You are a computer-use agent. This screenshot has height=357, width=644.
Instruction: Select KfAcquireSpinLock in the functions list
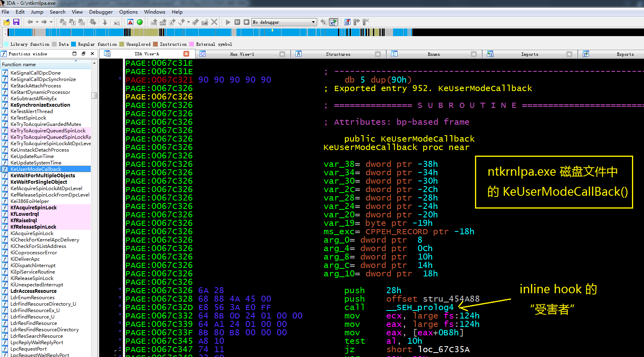[46, 208]
